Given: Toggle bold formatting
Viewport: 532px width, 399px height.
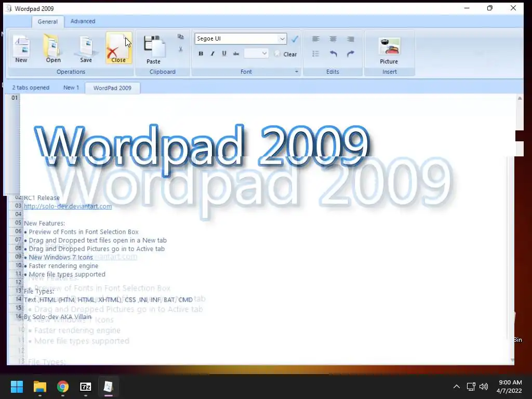Looking at the screenshot, I should coord(201,54).
